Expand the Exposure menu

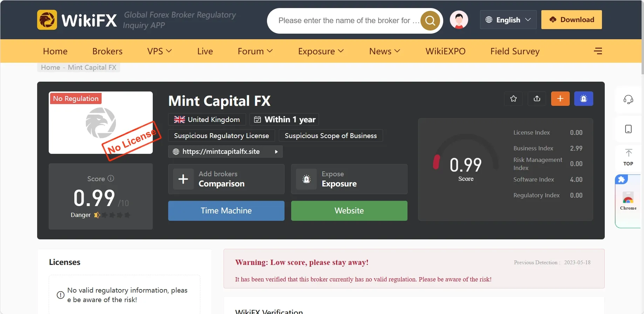321,51
